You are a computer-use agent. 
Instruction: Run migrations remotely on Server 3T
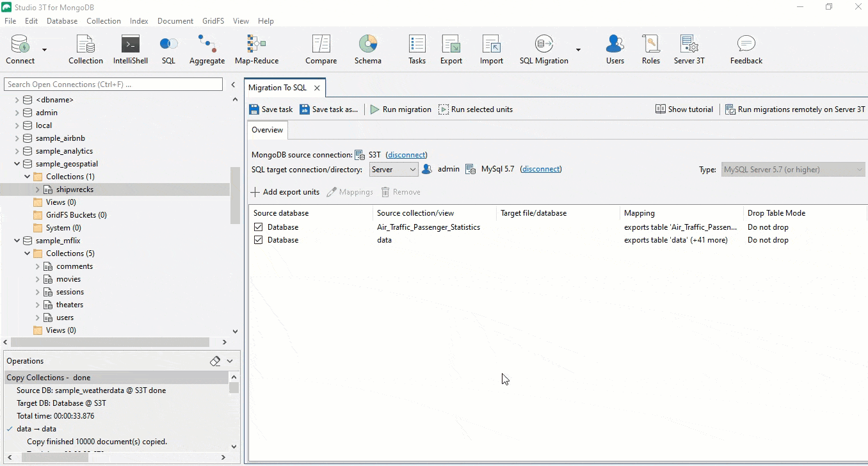tap(795, 109)
